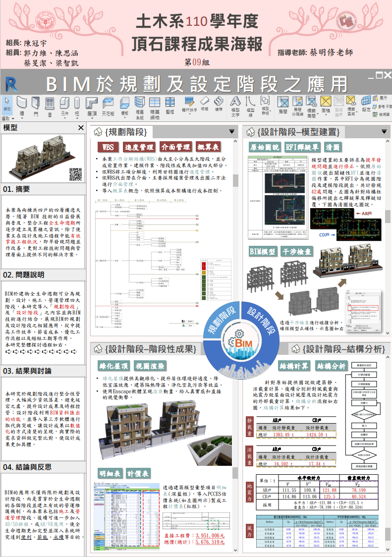
Task: Click the 概算表 button
Action: [x=209, y=147]
